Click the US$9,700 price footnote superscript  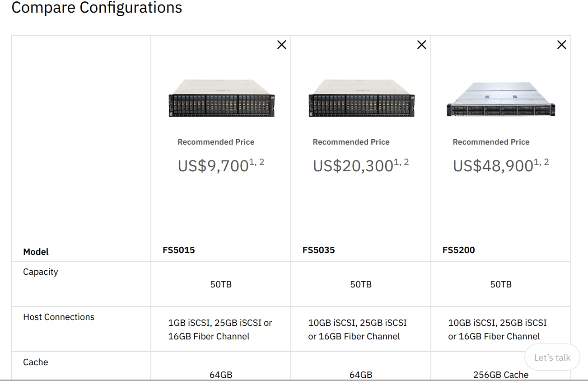click(x=257, y=162)
